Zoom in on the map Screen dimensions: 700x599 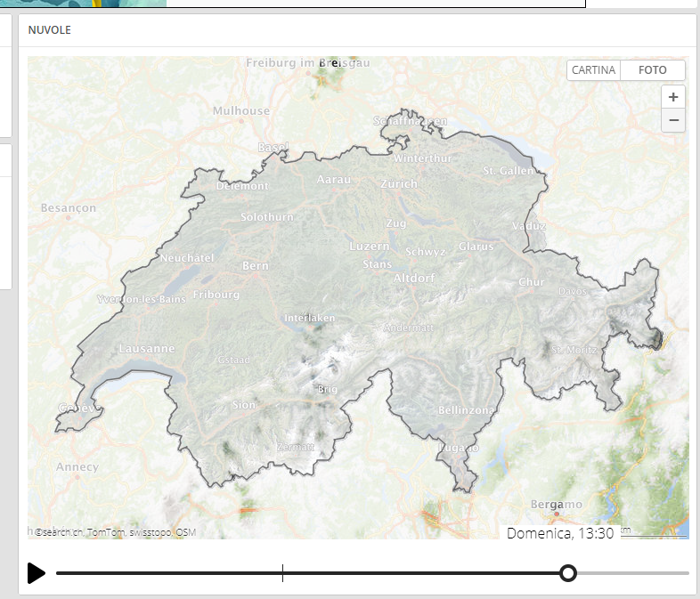click(673, 97)
